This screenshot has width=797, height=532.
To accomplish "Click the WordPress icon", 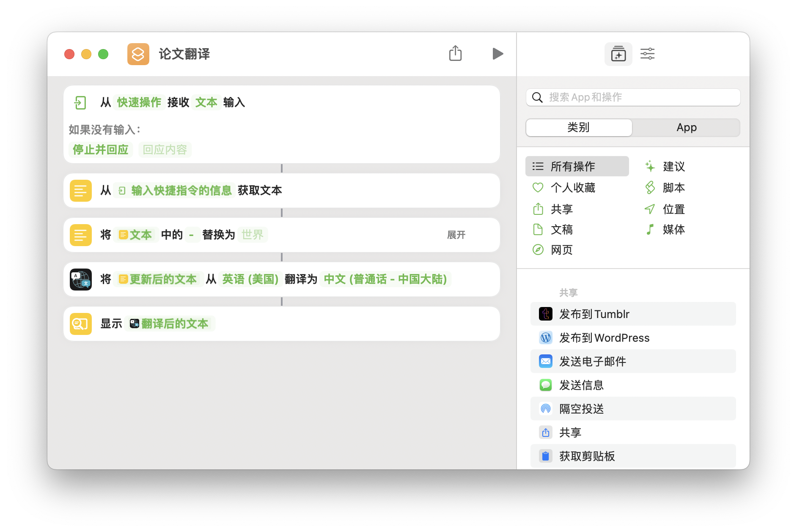I will [546, 337].
